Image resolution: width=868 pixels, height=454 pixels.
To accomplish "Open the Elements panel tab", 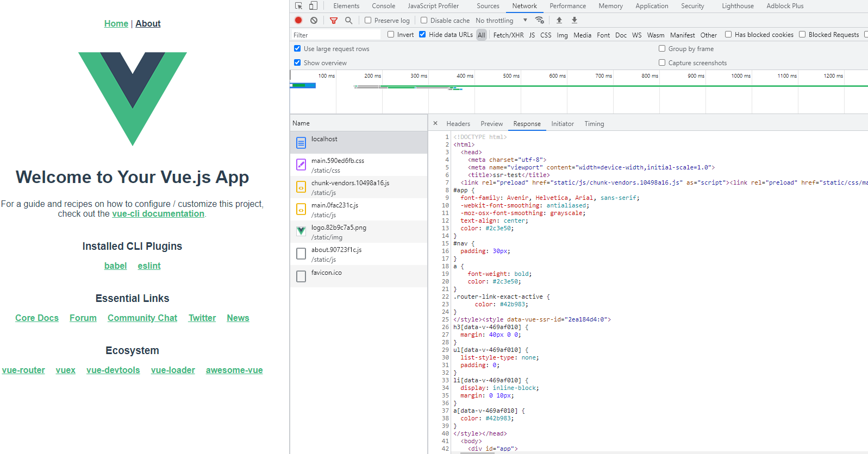I will (x=346, y=6).
